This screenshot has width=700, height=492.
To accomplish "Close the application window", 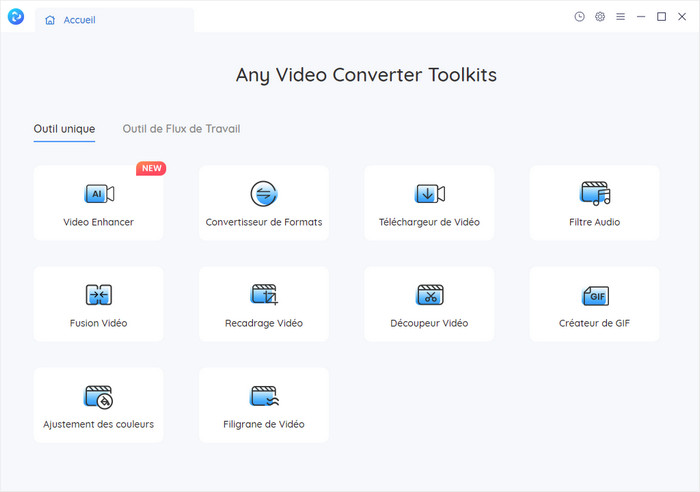I will coord(682,17).
